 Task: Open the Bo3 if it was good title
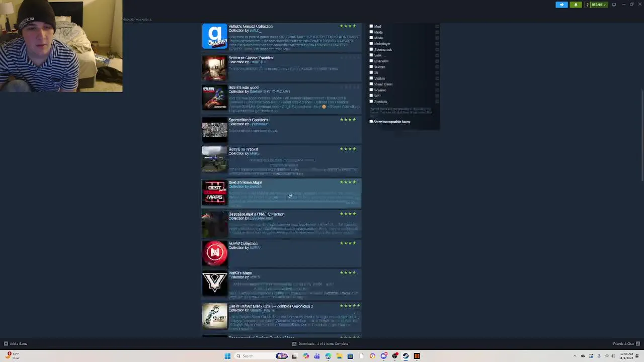(244, 87)
